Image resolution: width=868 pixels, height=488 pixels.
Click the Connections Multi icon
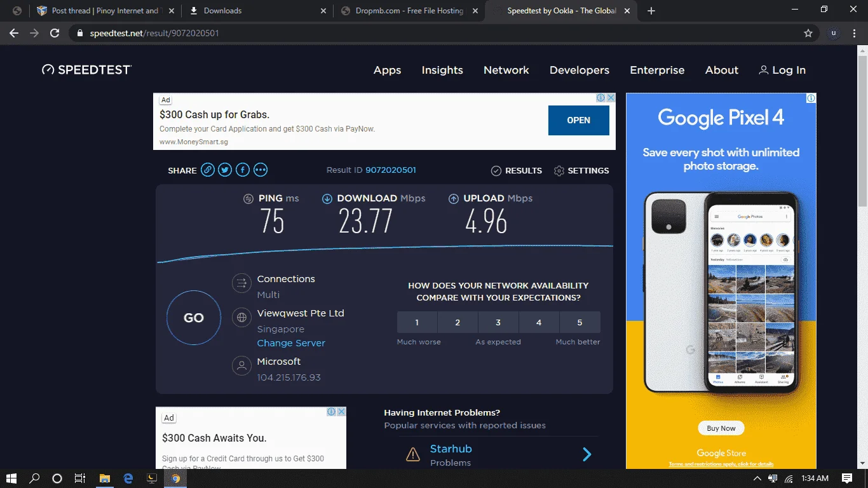(241, 283)
